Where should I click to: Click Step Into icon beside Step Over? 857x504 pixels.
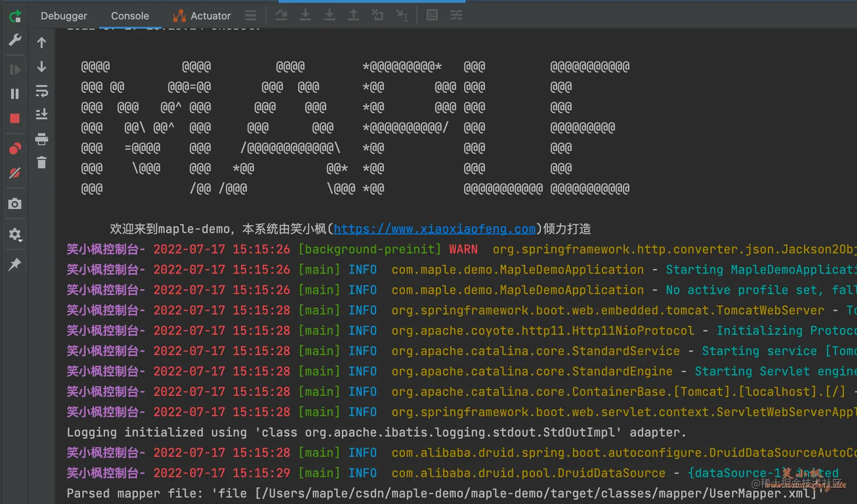coord(305,15)
